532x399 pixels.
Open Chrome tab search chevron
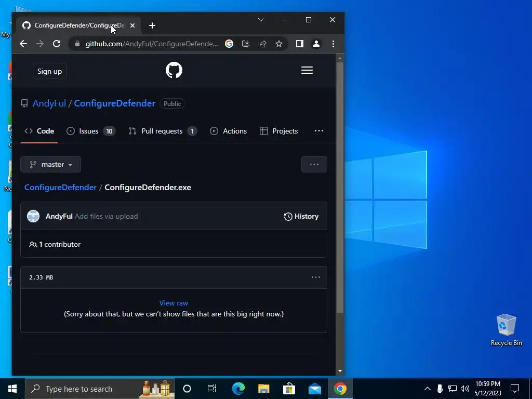261,20
